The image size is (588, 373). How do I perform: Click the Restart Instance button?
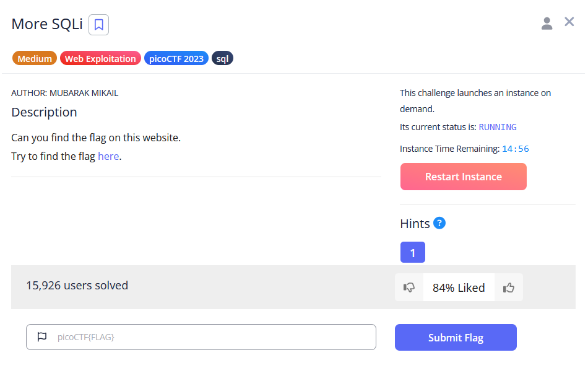click(x=464, y=177)
